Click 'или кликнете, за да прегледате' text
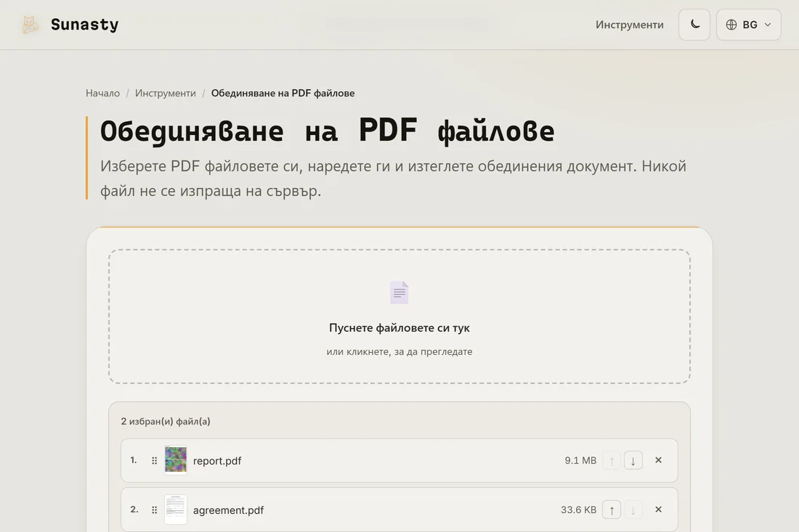 pyautogui.click(x=399, y=352)
